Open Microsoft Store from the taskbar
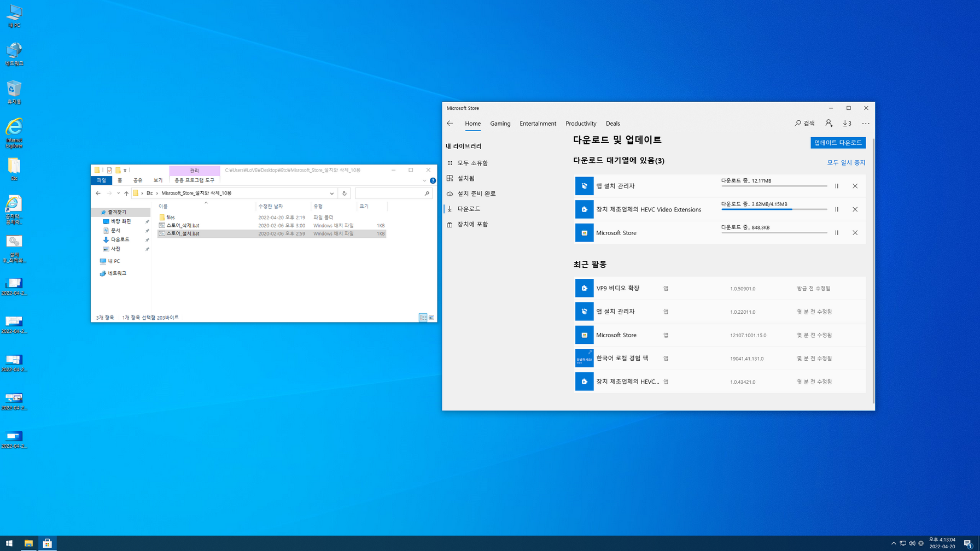Viewport: 980px width, 551px height. click(48, 543)
